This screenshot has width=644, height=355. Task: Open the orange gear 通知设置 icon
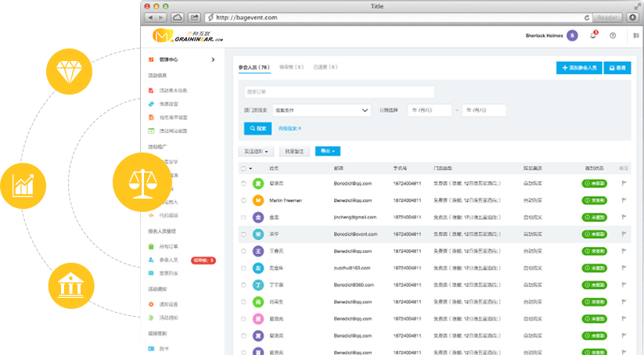[x=151, y=304]
